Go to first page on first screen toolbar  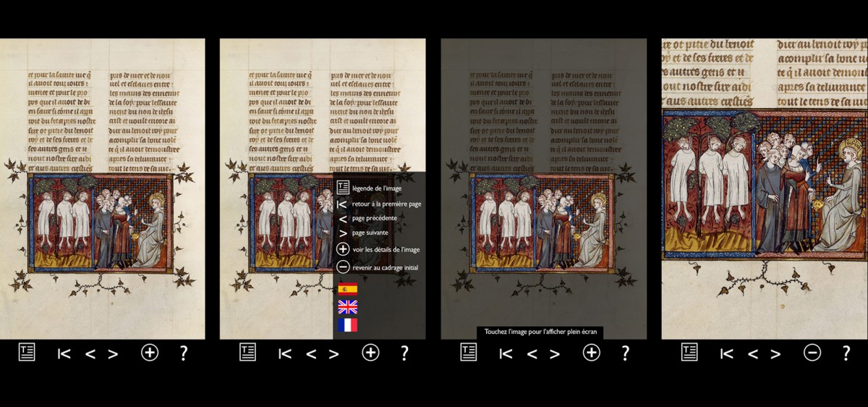(x=64, y=353)
